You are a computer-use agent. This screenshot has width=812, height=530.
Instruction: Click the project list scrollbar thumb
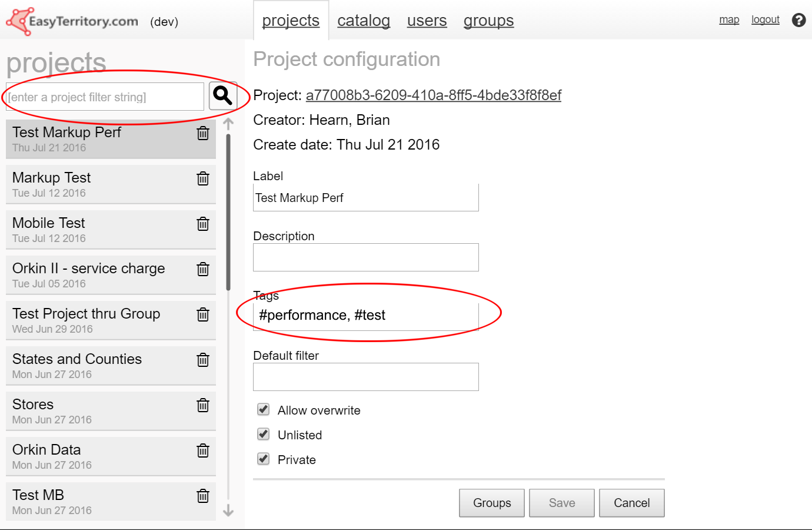228,212
